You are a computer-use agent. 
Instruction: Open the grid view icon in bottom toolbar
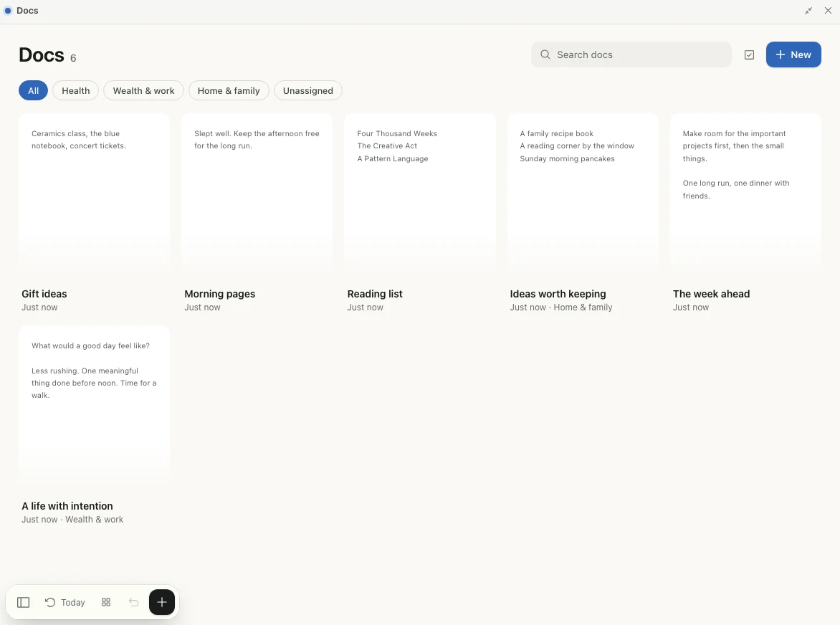pyautogui.click(x=106, y=603)
